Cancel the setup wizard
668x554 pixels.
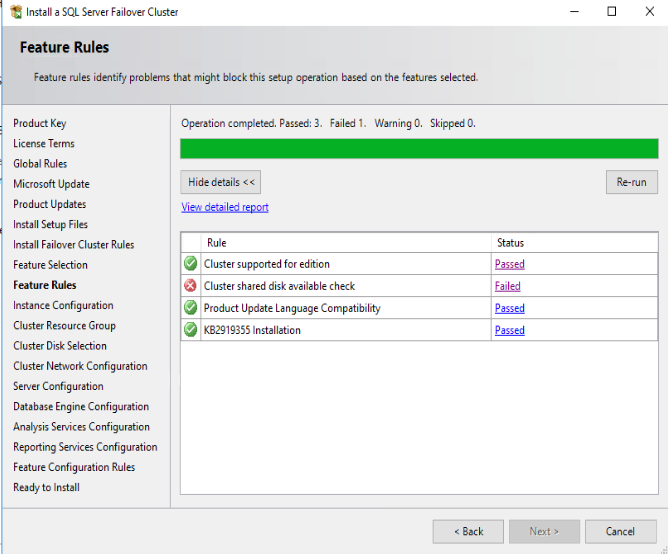621,531
